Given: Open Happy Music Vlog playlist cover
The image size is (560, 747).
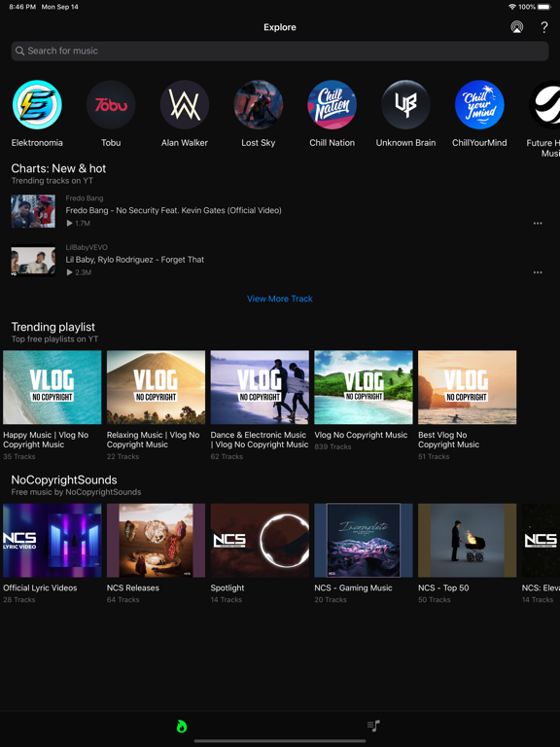Looking at the screenshot, I should 52,387.
